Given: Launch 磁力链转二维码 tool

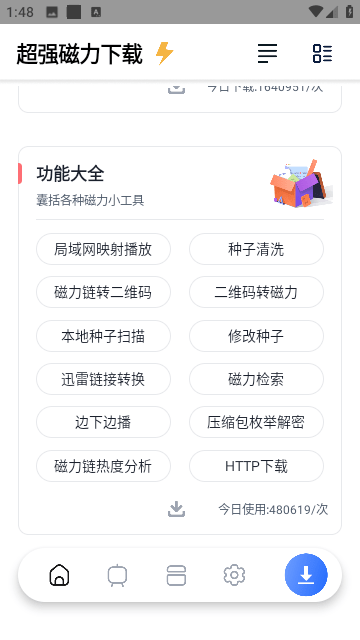Looking at the screenshot, I should click(x=103, y=292).
